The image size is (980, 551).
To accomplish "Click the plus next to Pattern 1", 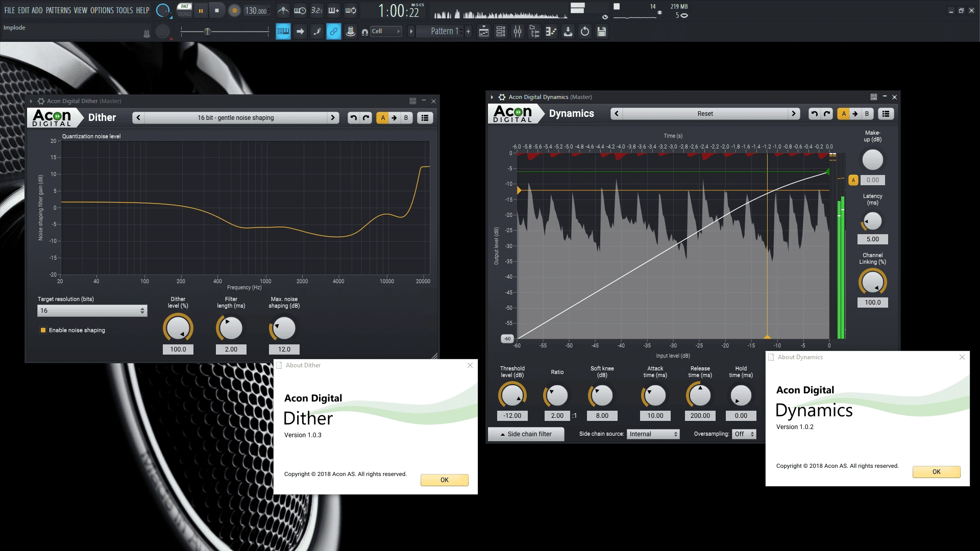I will pos(468,32).
